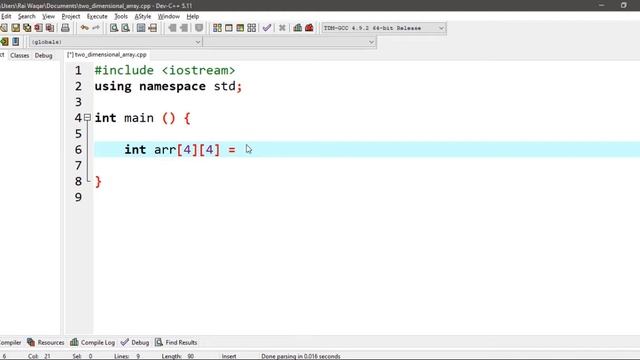The image size is (640, 360).
Task: Click the 'int main () {' line
Action: (x=142, y=118)
